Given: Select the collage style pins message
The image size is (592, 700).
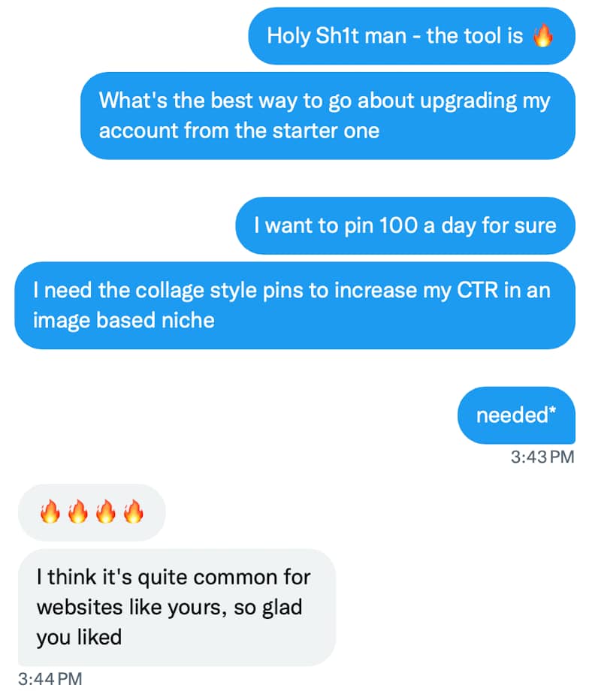Looking at the screenshot, I should click(x=294, y=306).
